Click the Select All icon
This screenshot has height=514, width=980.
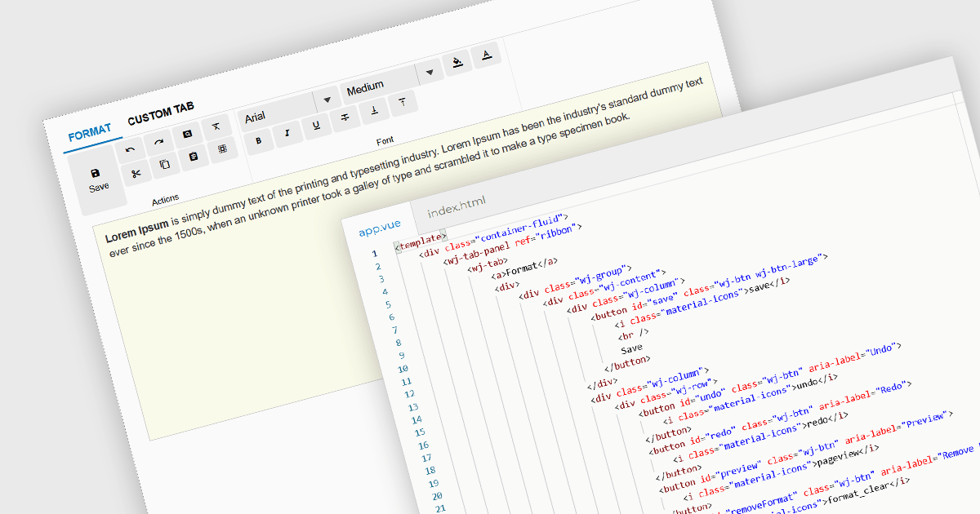coord(222,149)
